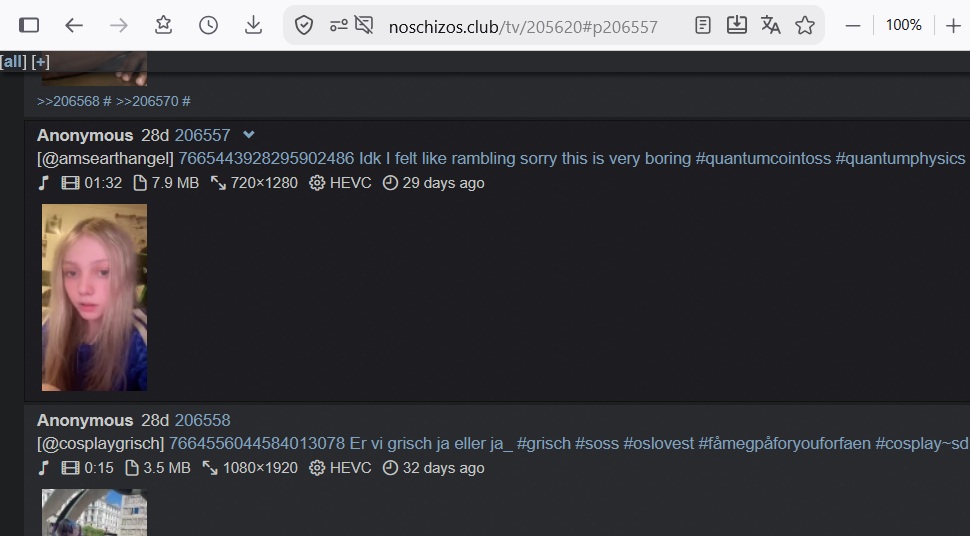Click the translate page icon
The height and width of the screenshot is (536, 970).
[770, 25]
